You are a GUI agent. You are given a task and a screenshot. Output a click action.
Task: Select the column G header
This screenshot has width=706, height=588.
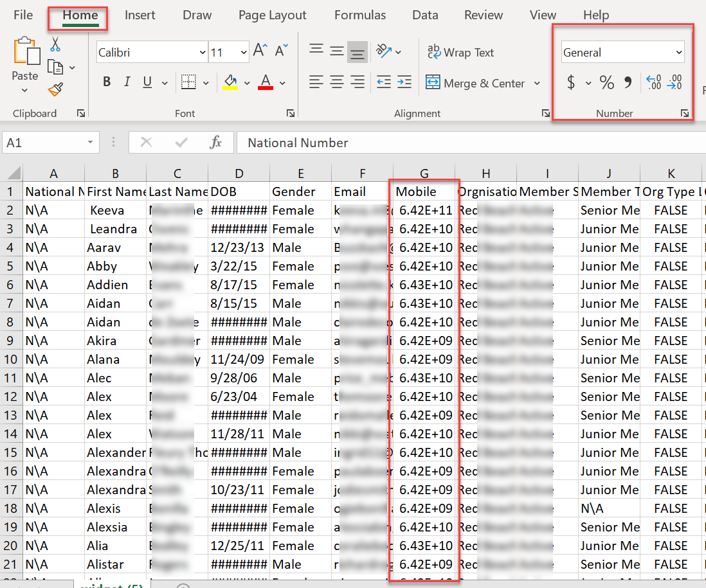pyautogui.click(x=424, y=174)
